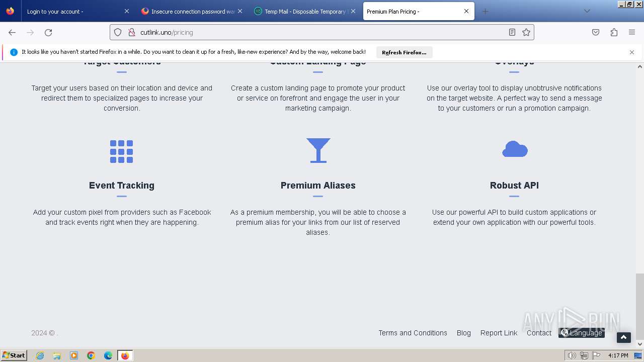644x362 pixels.
Task: Click the Robust API heading
Action: 514,186
